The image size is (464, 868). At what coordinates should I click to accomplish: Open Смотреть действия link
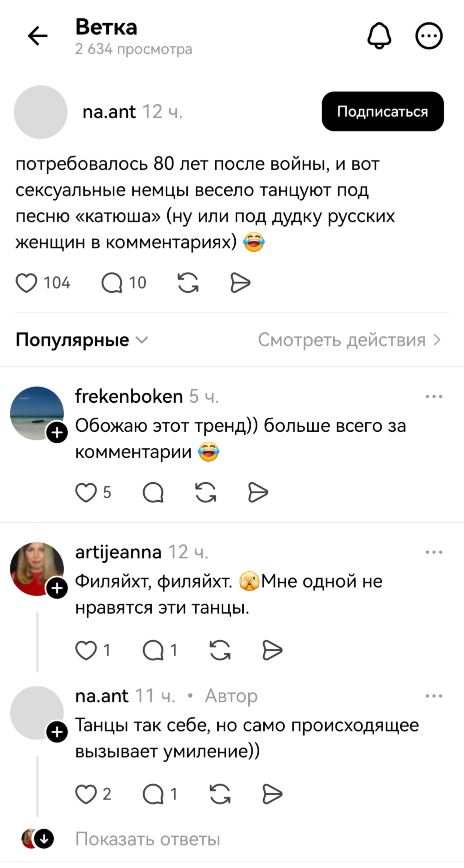(x=349, y=340)
